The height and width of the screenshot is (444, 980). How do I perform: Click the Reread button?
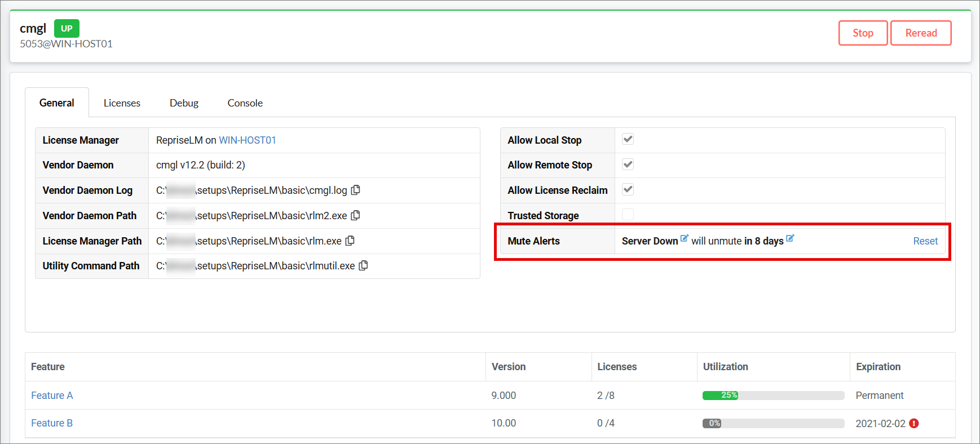921,33
